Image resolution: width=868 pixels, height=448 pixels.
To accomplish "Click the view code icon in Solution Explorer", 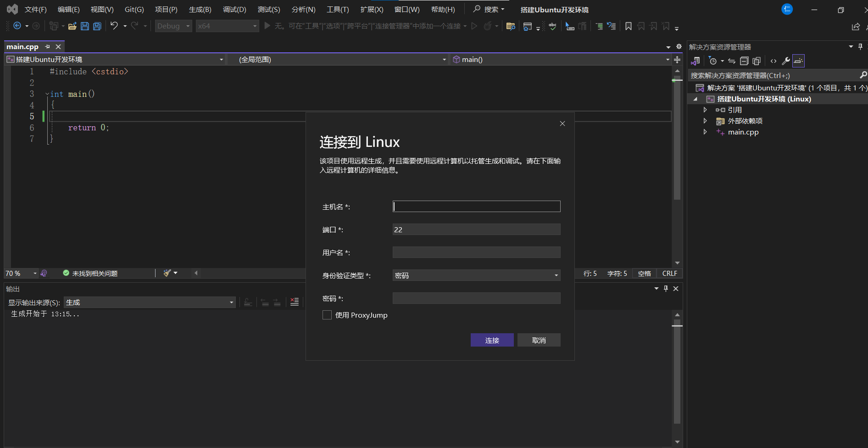I will (x=773, y=61).
